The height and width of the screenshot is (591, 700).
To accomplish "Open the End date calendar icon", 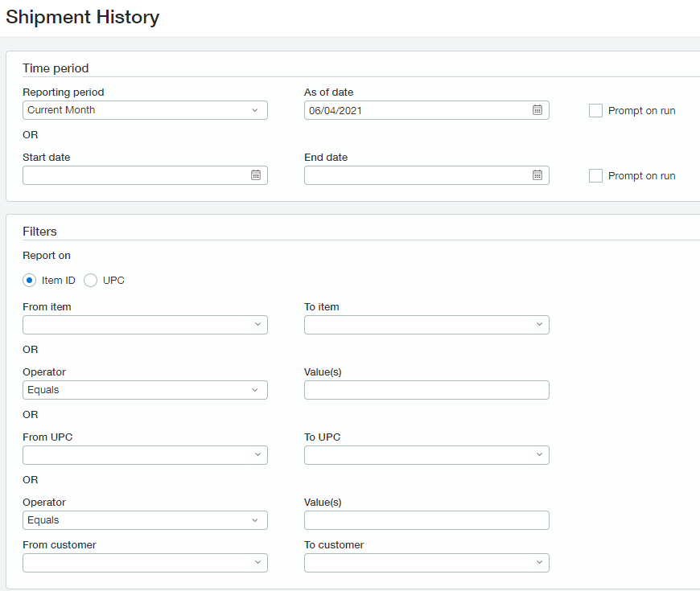I will pos(537,175).
